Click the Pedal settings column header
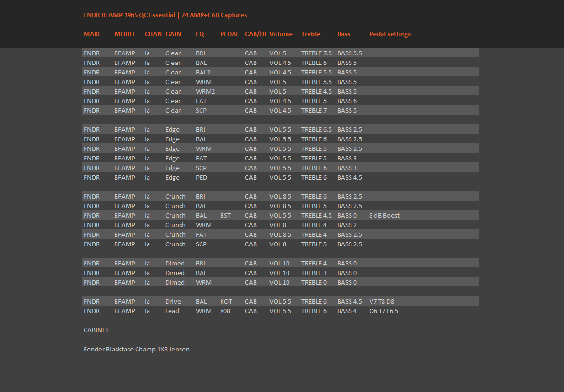Viewport: 564px width, 392px height. [390, 34]
